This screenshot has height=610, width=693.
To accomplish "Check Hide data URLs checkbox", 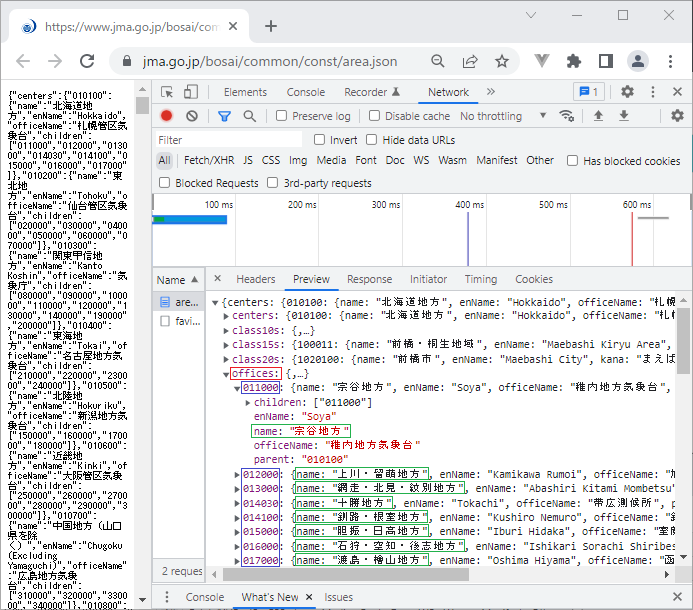I will 371,140.
